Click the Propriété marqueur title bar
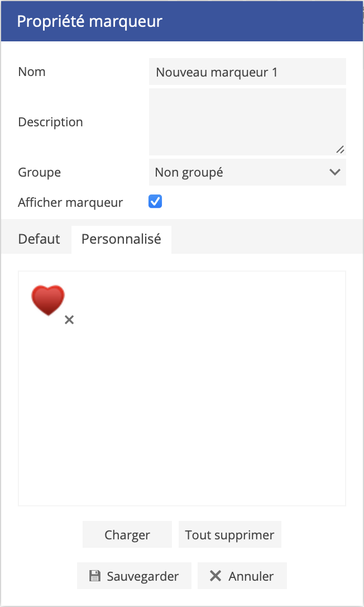364x607 pixels. coord(182,21)
